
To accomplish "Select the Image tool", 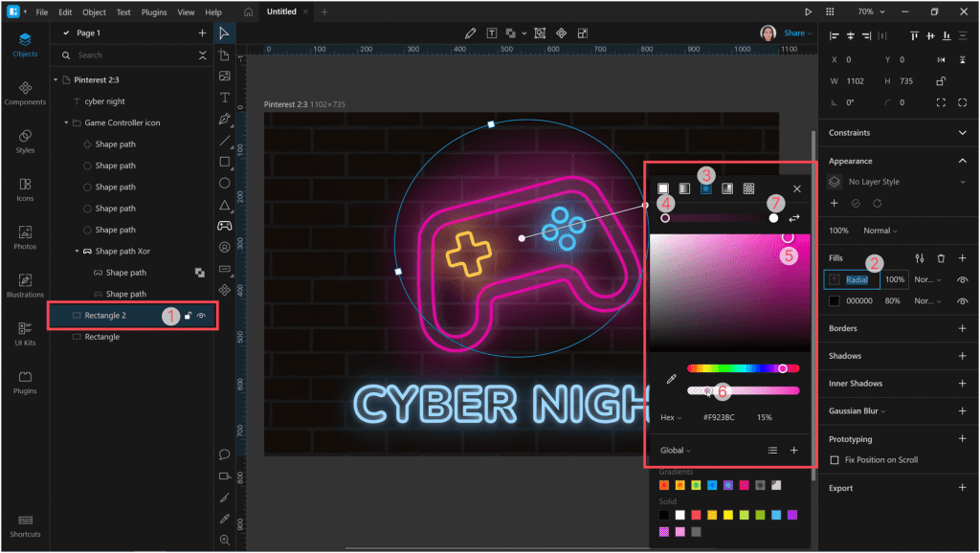I will pyautogui.click(x=224, y=77).
